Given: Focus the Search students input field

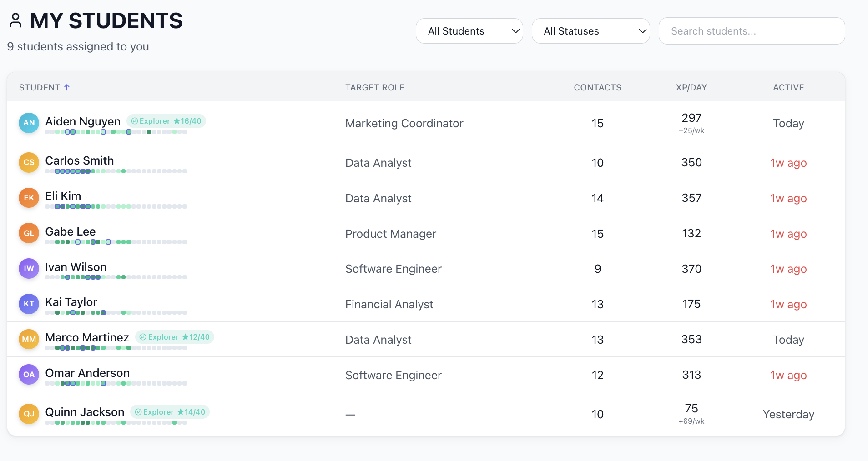Looking at the screenshot, I should (x=752, y=31).
